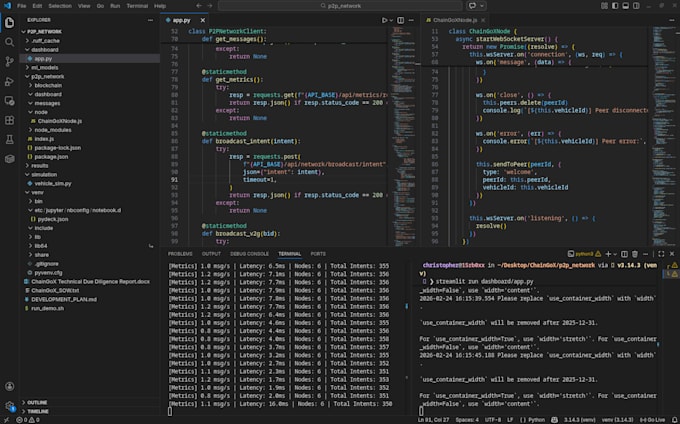Image resolution: width=680 pixels, height=424 pixels.
Task: Open the Extensions view
Action: pyautogui.click(x=9, y=120)
